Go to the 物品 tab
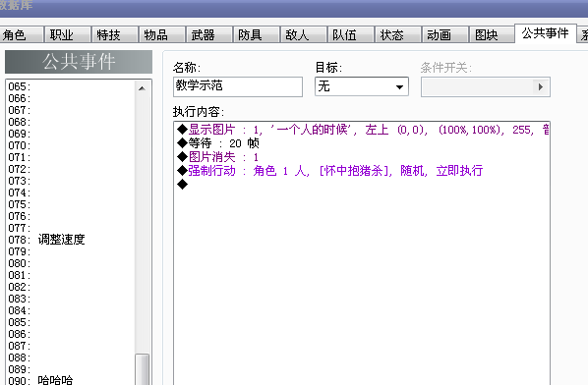This screenshot has height=385, width=588. click(162, 34)
